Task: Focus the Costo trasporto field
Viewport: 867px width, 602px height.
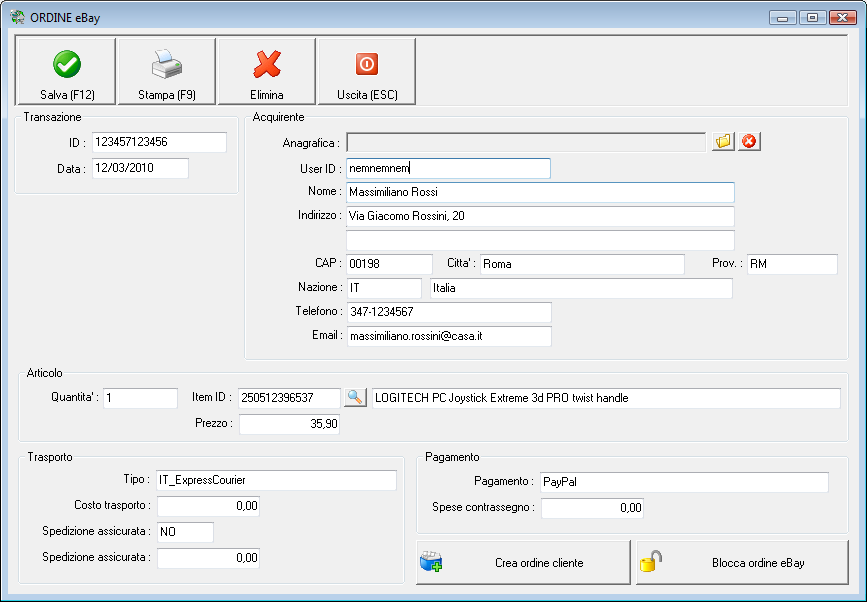Action: 208,506
